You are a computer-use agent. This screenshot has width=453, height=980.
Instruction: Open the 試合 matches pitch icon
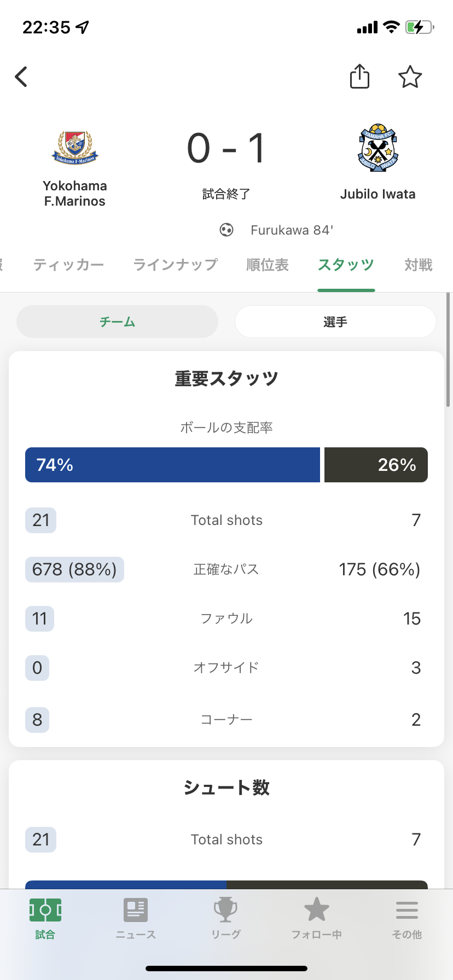tap(45, 911)
